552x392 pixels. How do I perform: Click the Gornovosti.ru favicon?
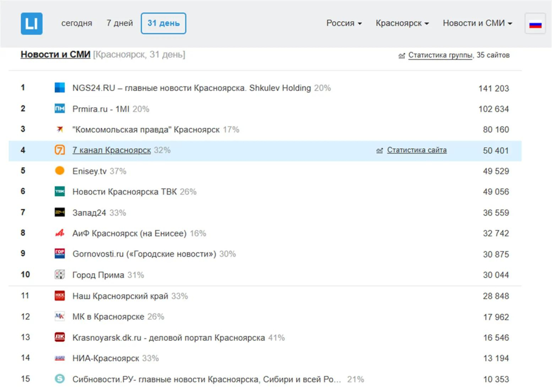tap(60, 254)
